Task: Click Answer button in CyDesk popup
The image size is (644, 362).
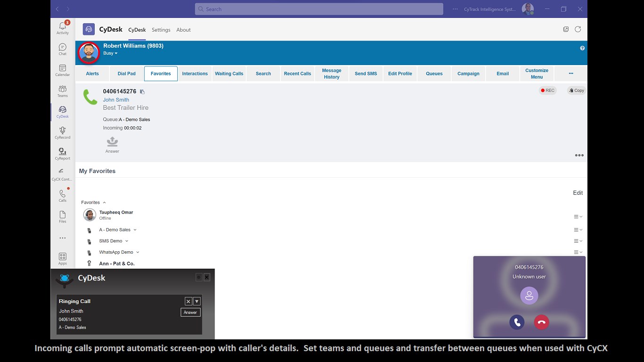Action: (190, 313)
